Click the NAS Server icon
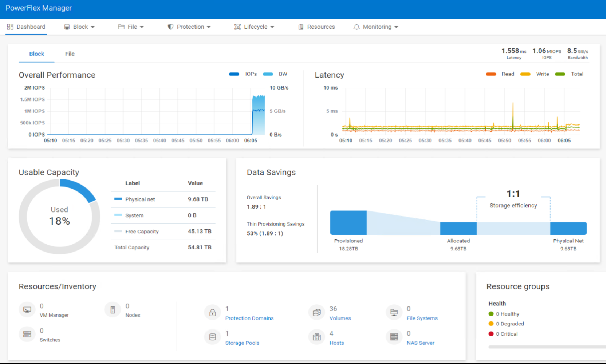The height and width of the screenshot is (364, 607). [x=394, y=337]
